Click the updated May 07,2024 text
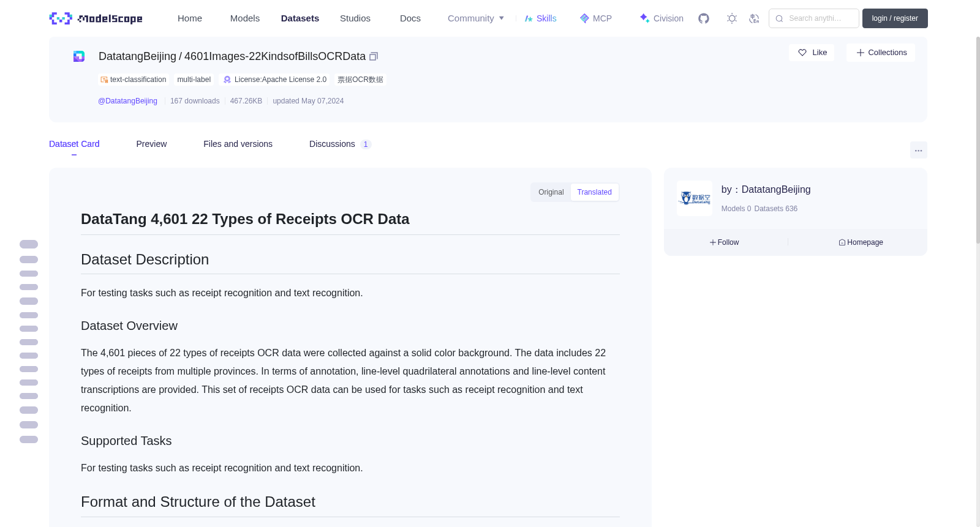 tap(308, 101)
